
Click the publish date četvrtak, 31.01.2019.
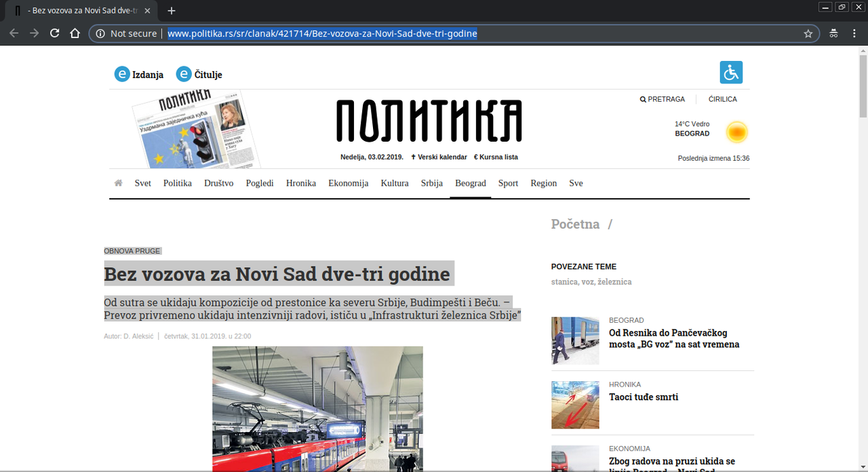(208, 336)
